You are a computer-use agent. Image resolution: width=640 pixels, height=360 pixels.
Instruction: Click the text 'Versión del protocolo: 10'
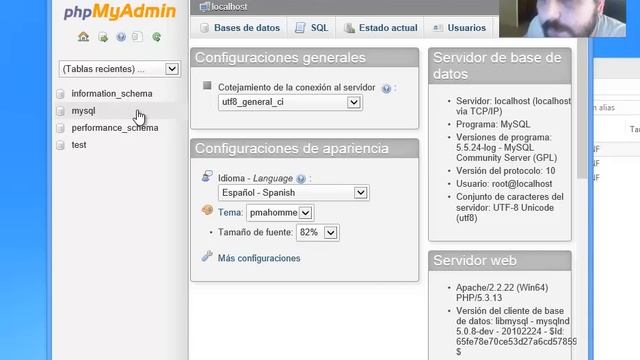(506, 171)
